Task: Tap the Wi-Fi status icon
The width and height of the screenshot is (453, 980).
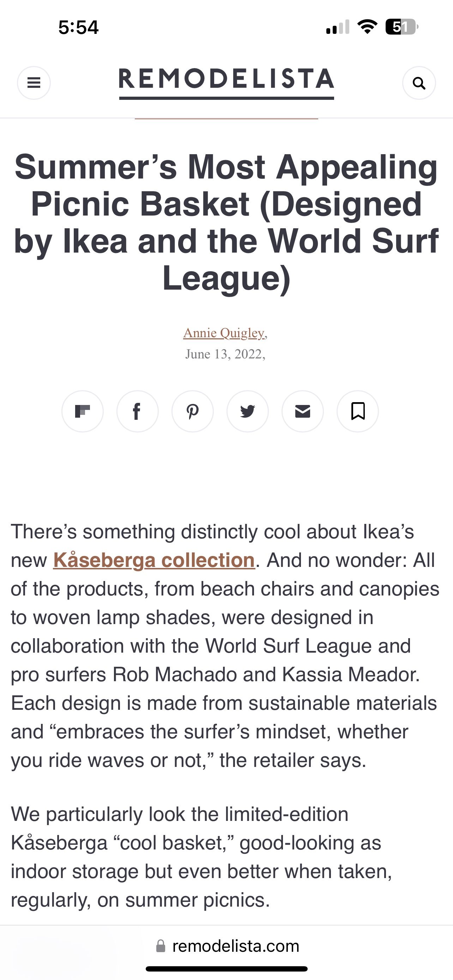Action: coord(367,27)
